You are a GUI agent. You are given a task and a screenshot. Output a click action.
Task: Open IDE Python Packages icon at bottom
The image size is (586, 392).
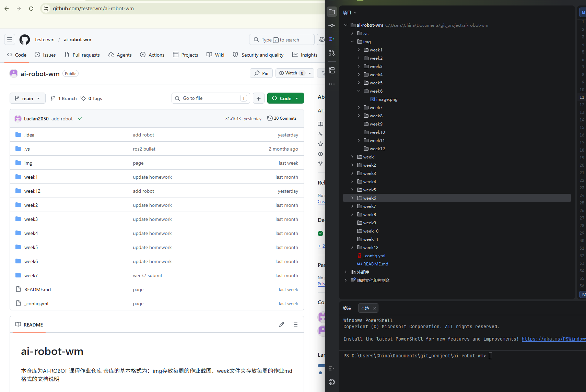coord(332,382)
